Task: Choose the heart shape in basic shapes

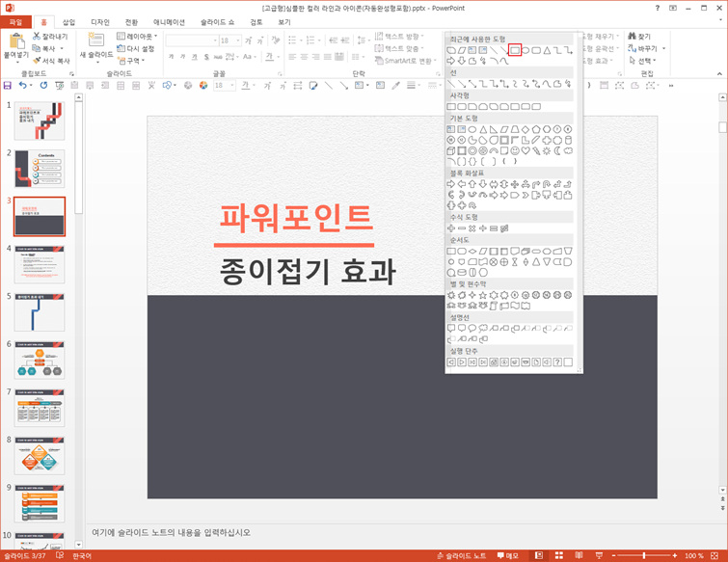Action: [x=526, y=150]
